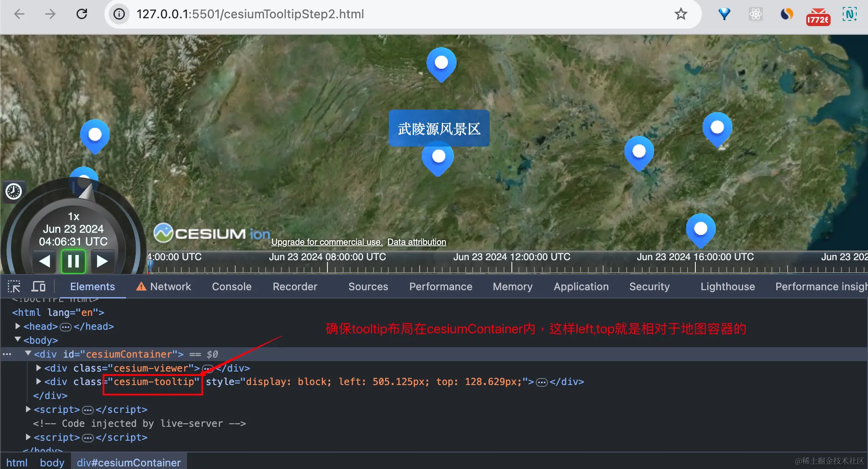Open the bracketed N extension icon

click(x=850, y=14)
